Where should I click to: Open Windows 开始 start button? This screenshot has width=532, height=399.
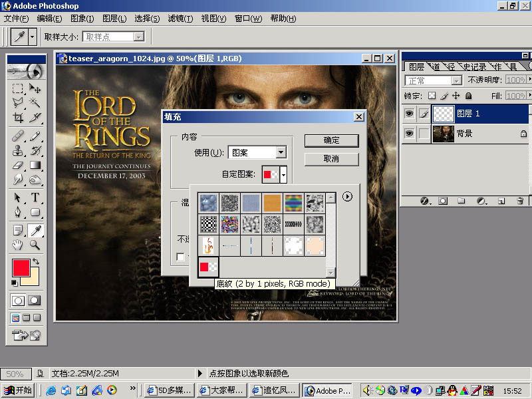(18, 390)
